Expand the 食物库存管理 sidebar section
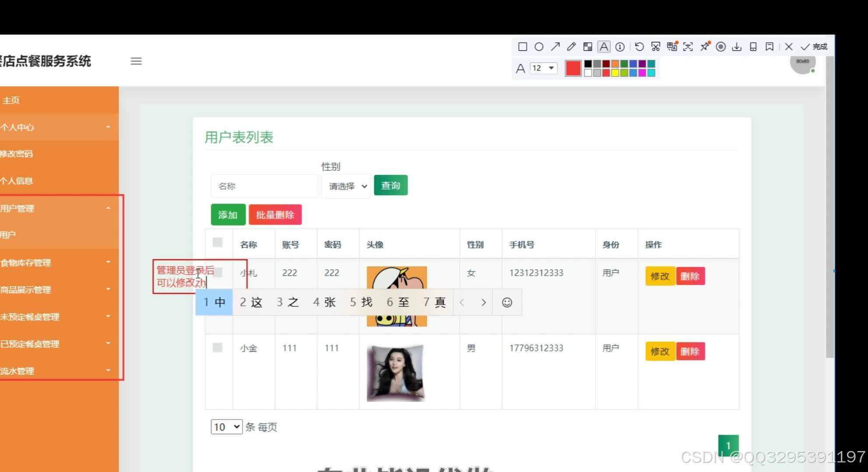Screen dimensions: 868x472 click(x=59, y=263)
